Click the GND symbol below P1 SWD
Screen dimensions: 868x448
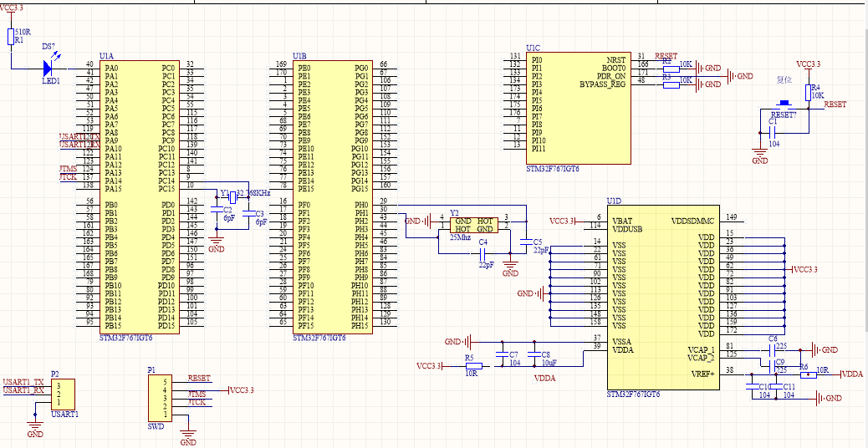click(188, 439)
